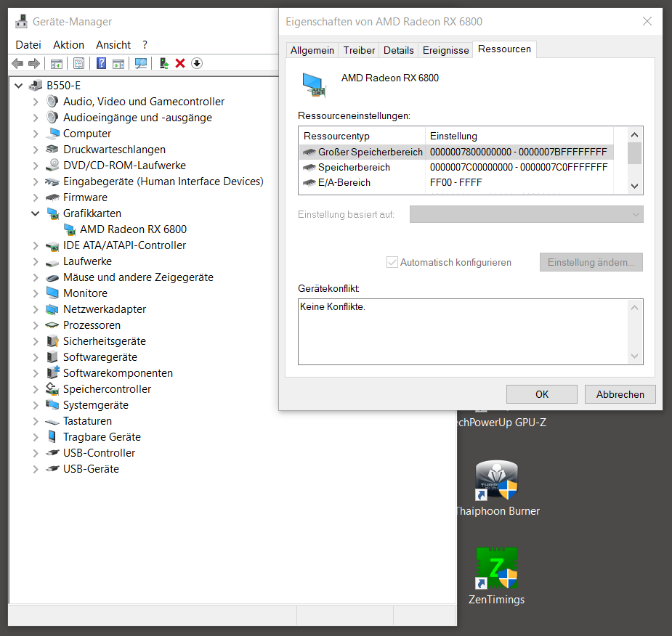Viewport: 672px width, 636px height.
Task: Click Einstellung ändern... button
Action: click(x=591, y=262)
